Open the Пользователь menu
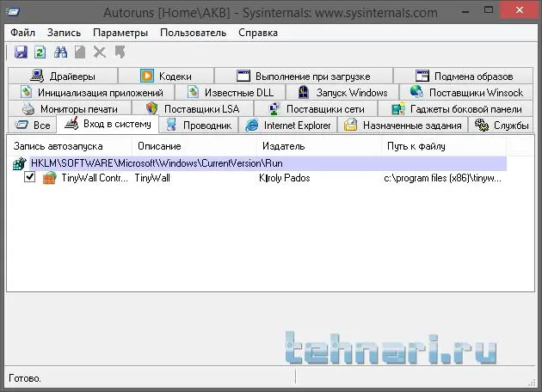This screenshot has width=542, height=392. [193, 33]
